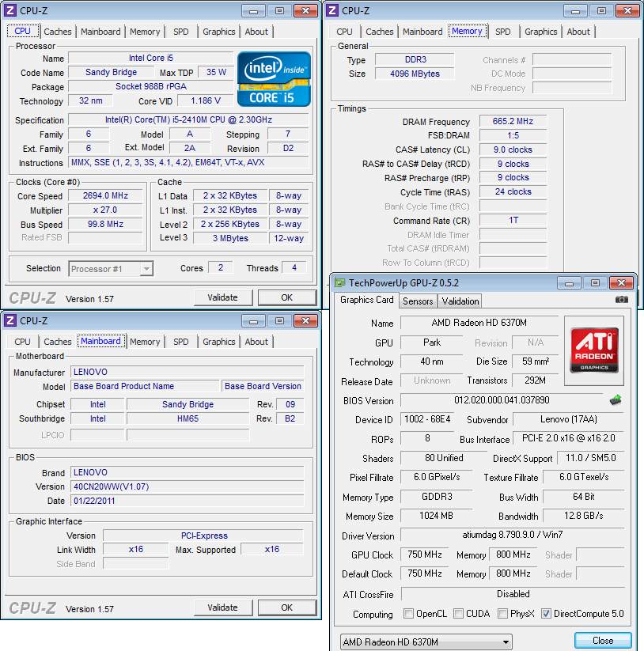644x651 pixels.
Task: Click the camera screenshot icon in GPU-Z
Action: point(622,301)
